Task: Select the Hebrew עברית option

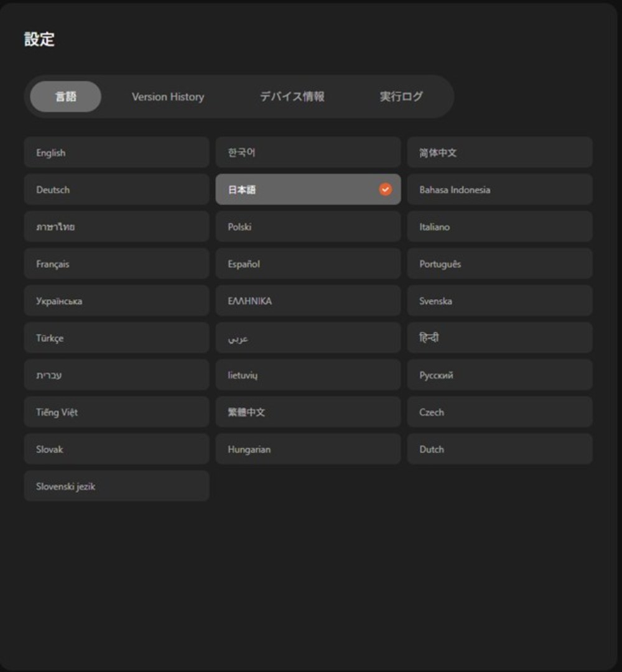Action: 116,375
